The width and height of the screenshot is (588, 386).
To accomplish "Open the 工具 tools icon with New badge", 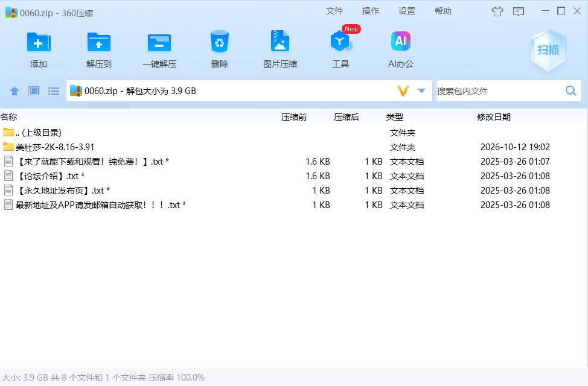I will click(340, 41).
